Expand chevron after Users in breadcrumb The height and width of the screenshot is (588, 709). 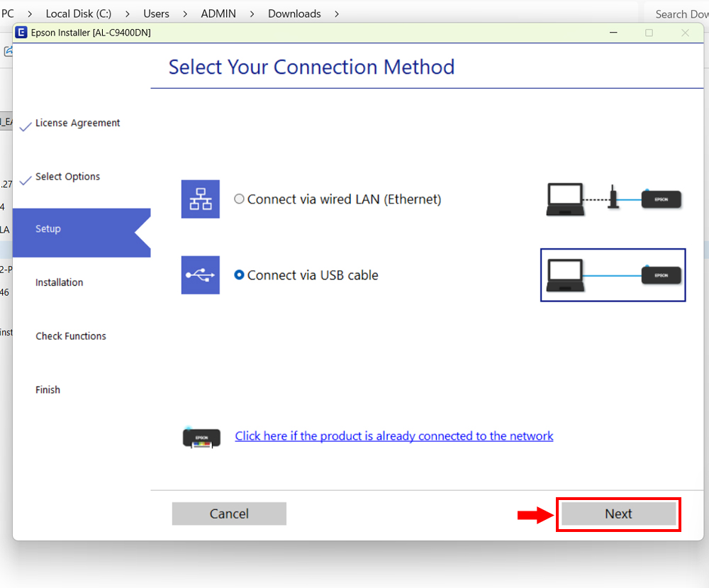(185, 14)
